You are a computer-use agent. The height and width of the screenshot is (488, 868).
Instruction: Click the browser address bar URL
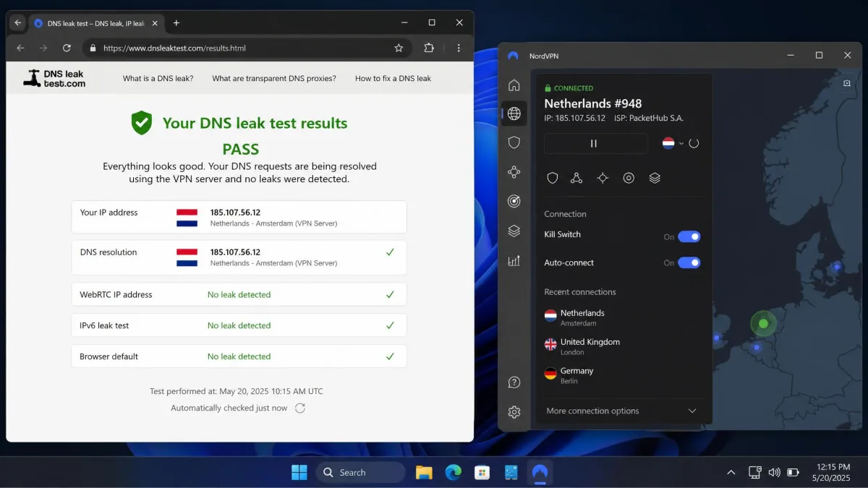(174, 48)
